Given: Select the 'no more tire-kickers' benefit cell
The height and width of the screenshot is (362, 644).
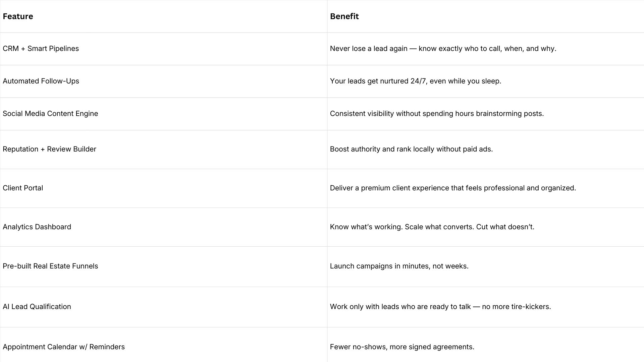Looking at the screenshot, I should [440, 307].
